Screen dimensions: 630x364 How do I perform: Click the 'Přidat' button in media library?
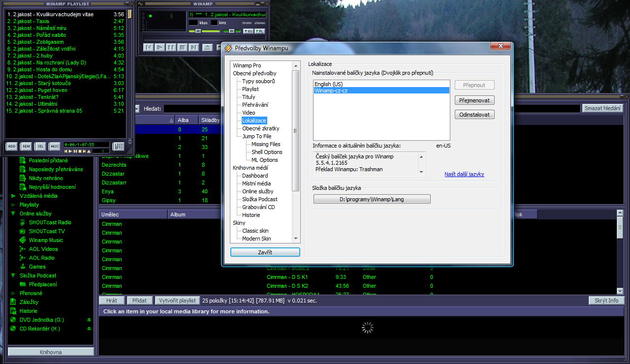click(x=140, y=301)
